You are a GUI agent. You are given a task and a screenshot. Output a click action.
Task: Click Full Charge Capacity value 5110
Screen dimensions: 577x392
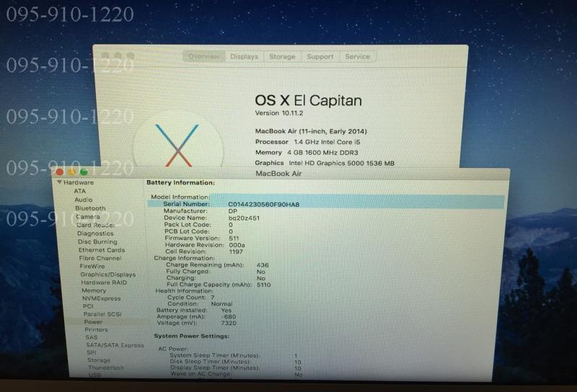[x=264, y=285]
